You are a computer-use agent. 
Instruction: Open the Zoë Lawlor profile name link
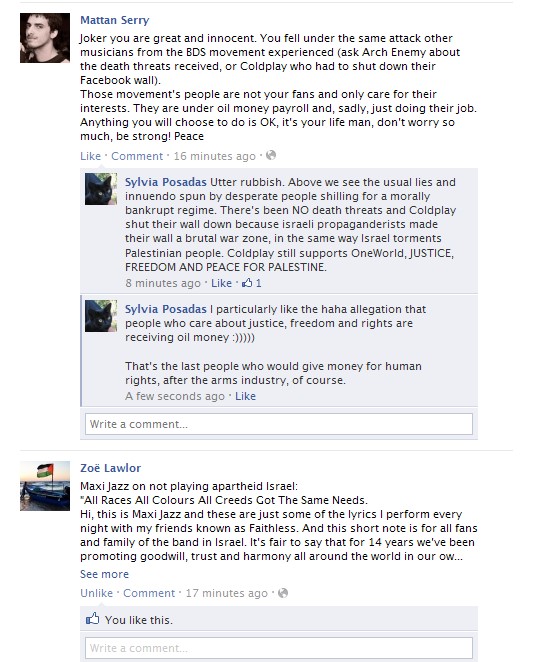pyautogui.click(x=111, y=468)
